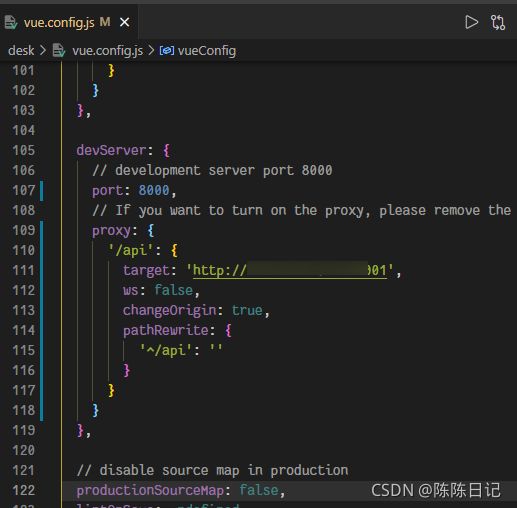This screenshot has height=508, width=517.
Task: Click the changeOrigin property
Action: [x=170, y=310]
